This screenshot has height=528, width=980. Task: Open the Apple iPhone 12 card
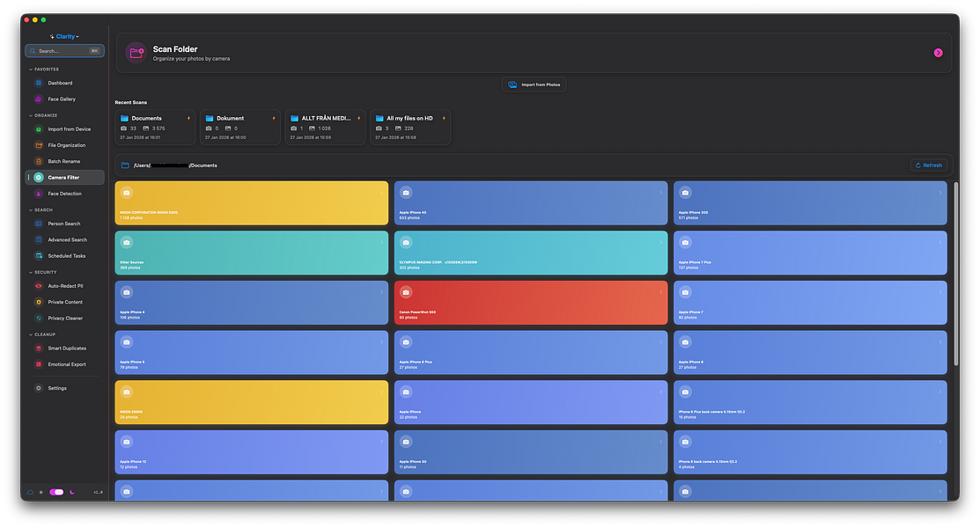coord(251,452)
